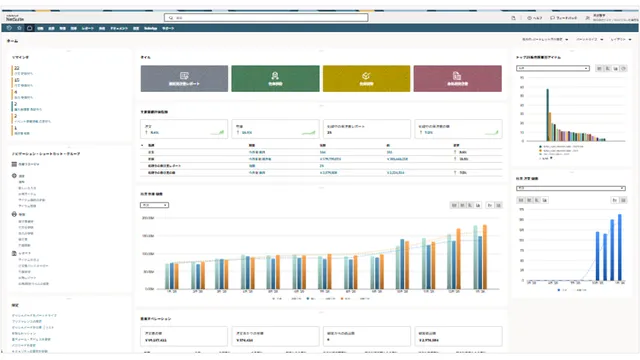
Task: Click the last icon in lower-right blue chart portlet
Action: 623,200
